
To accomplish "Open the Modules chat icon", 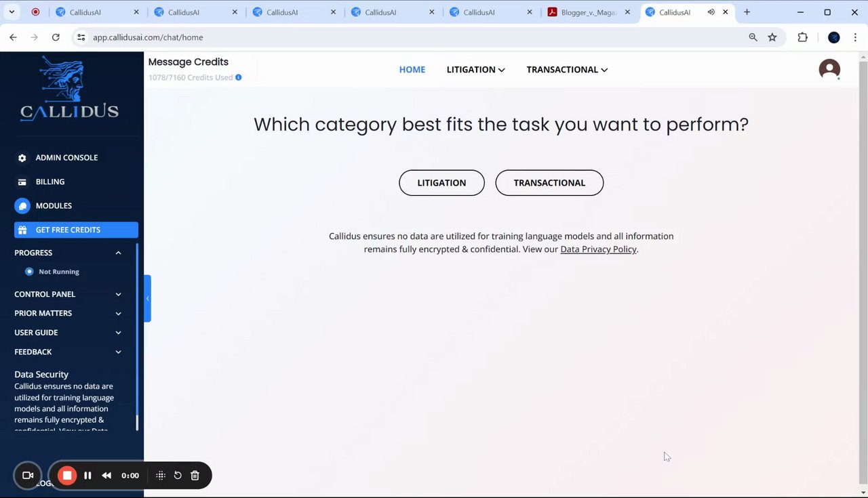I will pos(22,206).
